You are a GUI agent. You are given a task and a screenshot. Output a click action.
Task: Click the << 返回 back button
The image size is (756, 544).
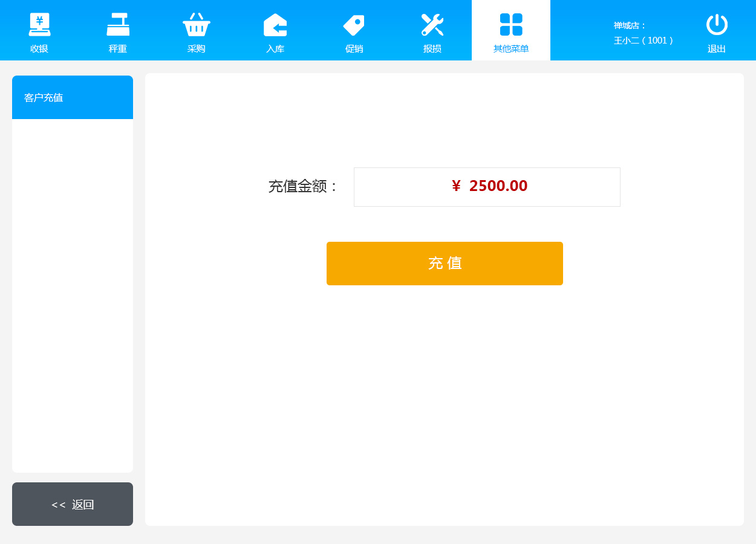click(x=73, y=504)
